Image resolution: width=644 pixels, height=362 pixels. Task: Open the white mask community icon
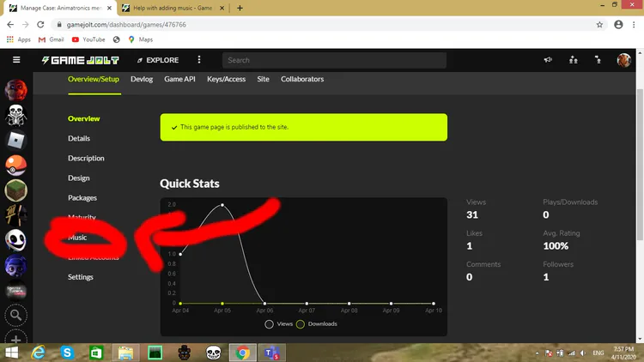[16, 240]
